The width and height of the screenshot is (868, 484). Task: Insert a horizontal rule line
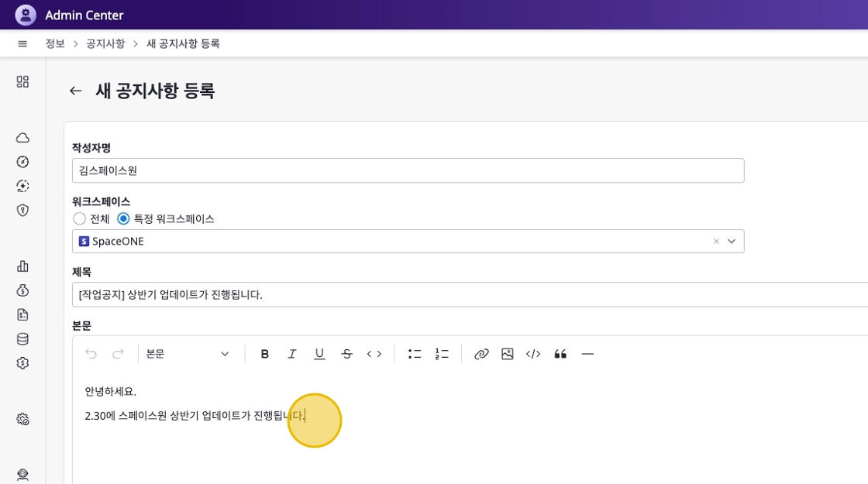[x=587, y=354]
